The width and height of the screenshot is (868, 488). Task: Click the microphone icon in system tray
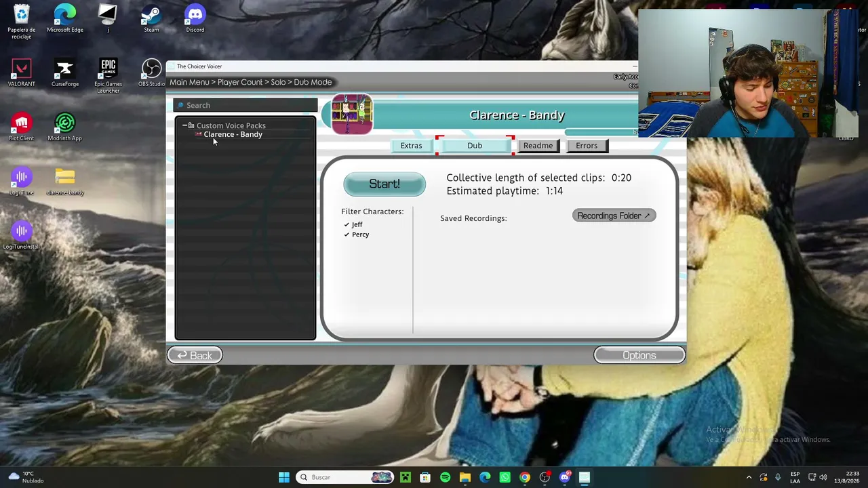[778, 477]
